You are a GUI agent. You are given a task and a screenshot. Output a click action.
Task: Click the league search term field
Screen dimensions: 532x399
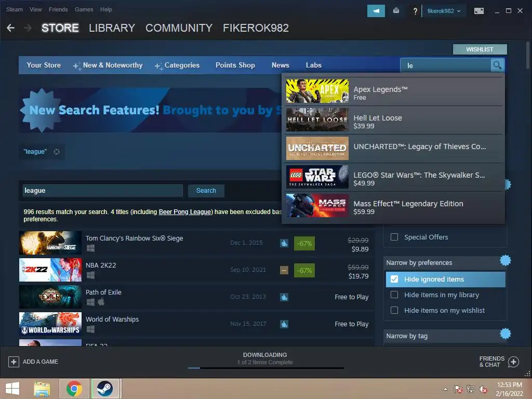(x=102, y=191)
